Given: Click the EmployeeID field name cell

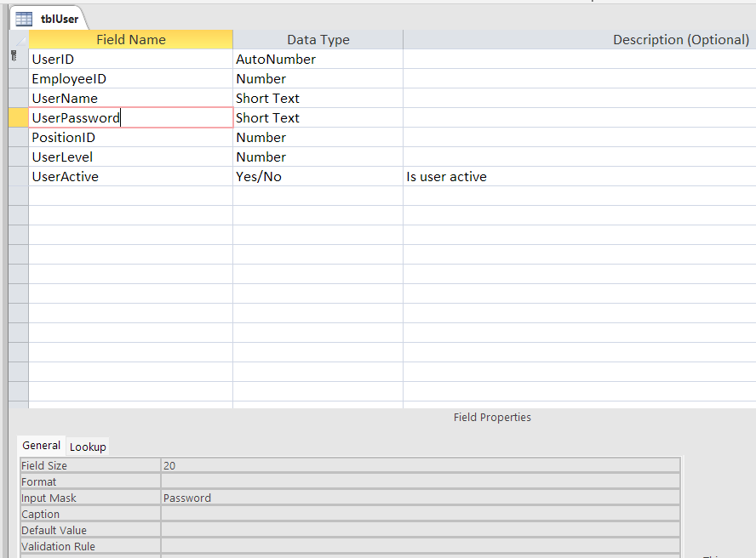Looking at the screenshot, I should (130, 79).
